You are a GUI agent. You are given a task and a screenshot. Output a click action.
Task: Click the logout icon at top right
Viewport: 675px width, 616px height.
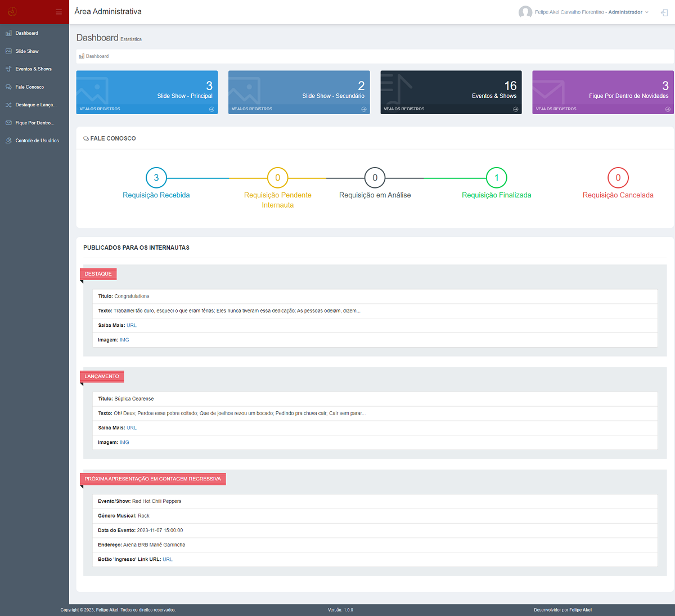click(x=664, y=12)
